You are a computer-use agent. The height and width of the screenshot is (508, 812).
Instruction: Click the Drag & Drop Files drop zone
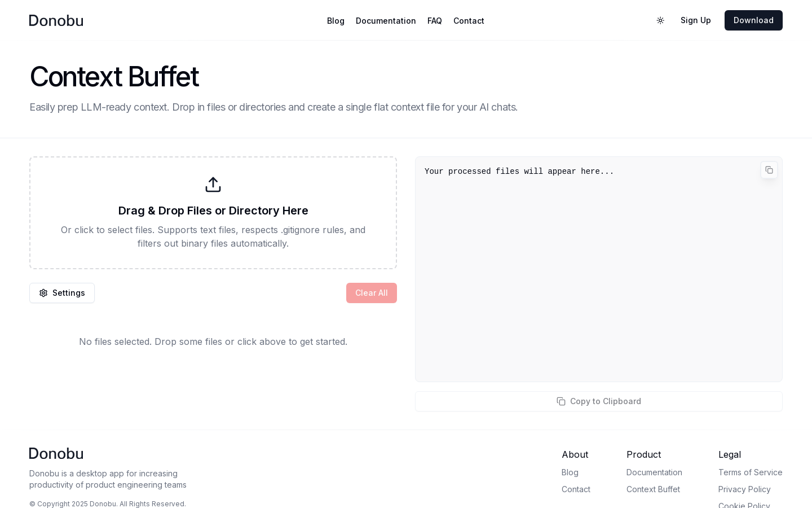213,213
